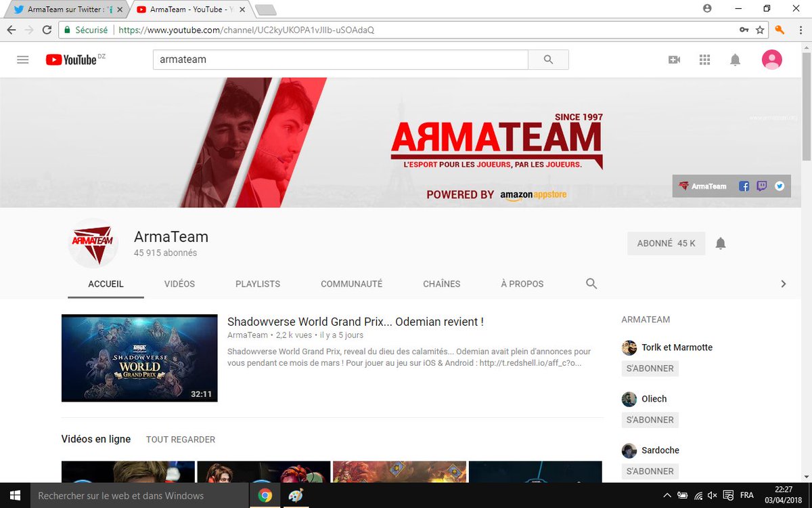Select the Accueil tab

(106, 284)
